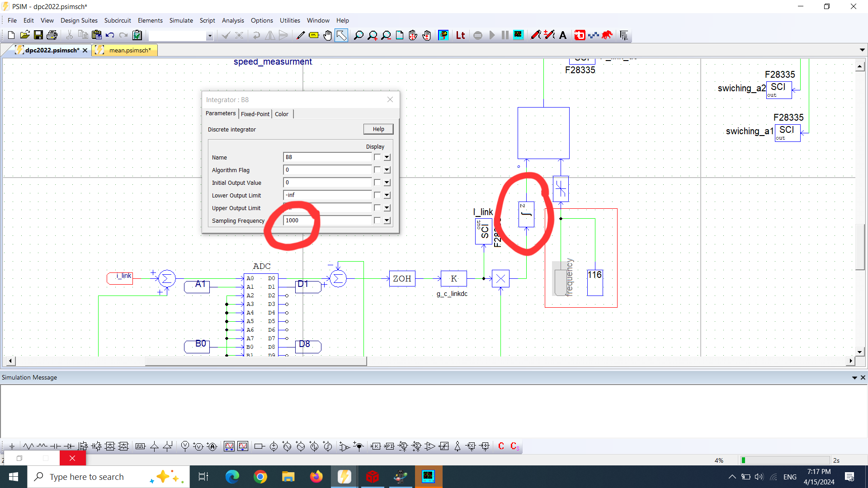Click the Zoom In magnifier icon
The width and height of the screenshot is (868, 488).
(372, 35)
